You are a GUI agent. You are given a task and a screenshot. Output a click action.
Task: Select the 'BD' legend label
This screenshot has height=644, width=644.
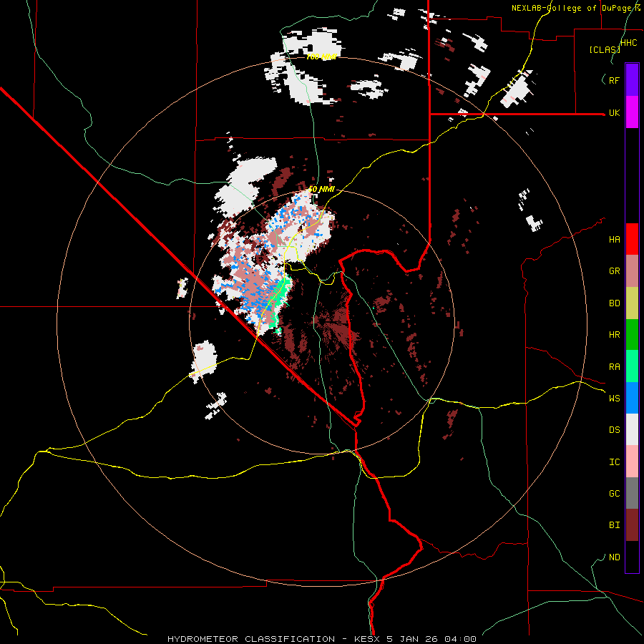(x=614, y=303)
